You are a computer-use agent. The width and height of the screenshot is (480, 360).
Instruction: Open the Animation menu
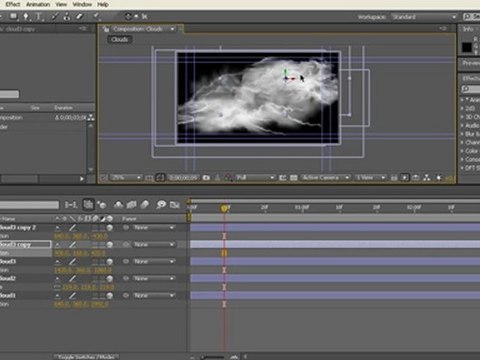pyautogui.click(x=38, y=4)
